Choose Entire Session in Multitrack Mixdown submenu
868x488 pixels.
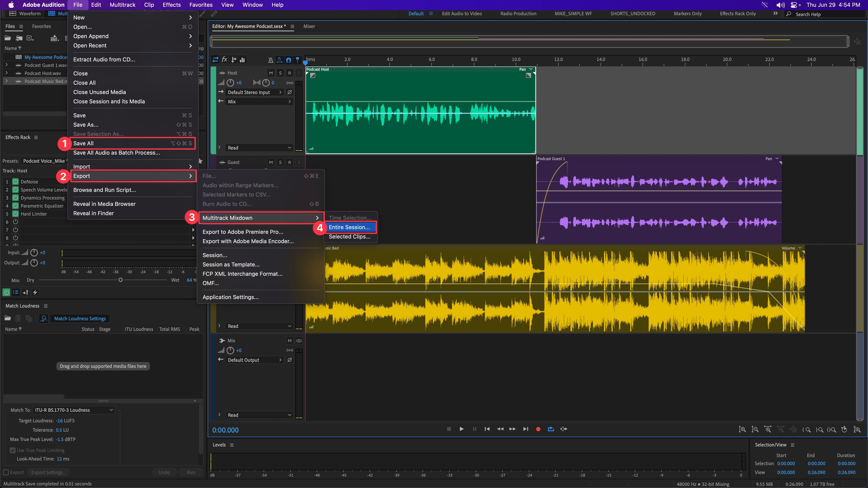350,227
